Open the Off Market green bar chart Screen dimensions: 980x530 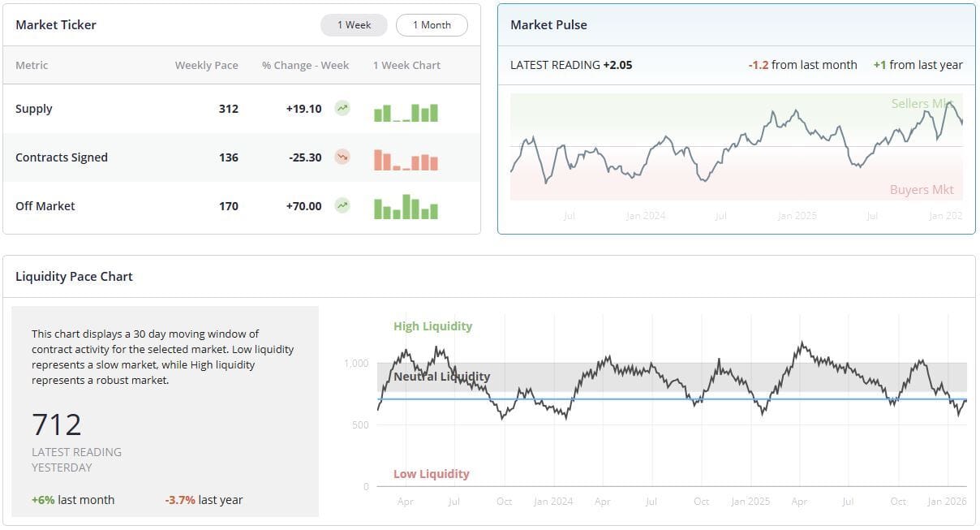pos(406,207)
